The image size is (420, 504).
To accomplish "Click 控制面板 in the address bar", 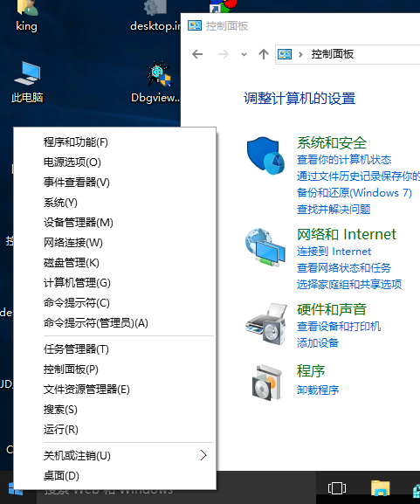I will [x=333, y=54].
